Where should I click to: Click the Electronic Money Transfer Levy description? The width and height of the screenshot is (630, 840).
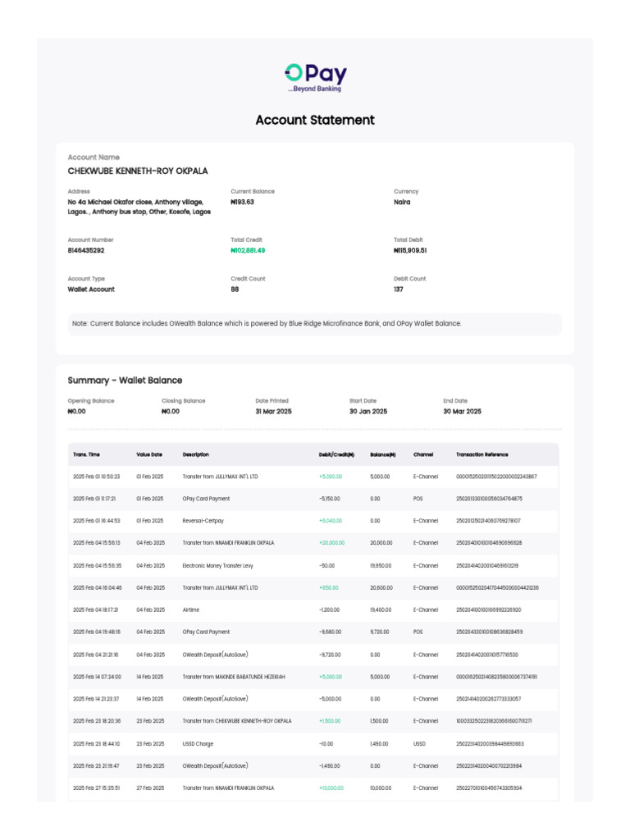pos(217,566)
